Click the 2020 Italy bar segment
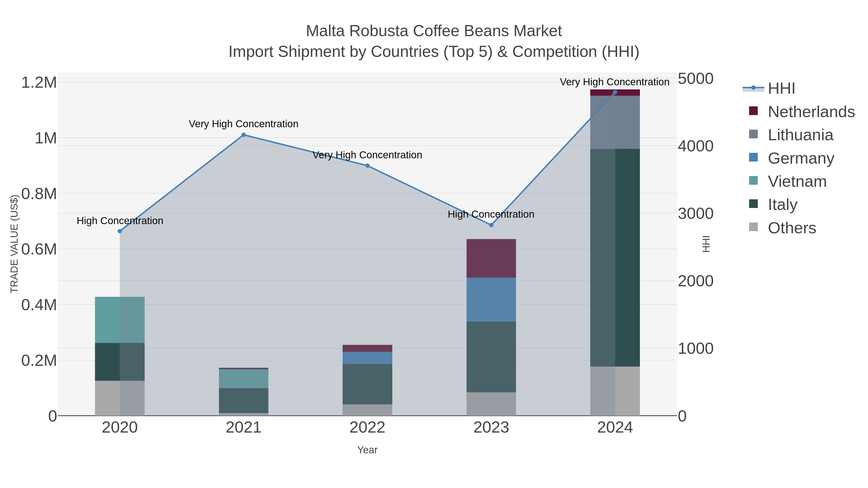This screenshot has height=488, width=868. (120, 362)
